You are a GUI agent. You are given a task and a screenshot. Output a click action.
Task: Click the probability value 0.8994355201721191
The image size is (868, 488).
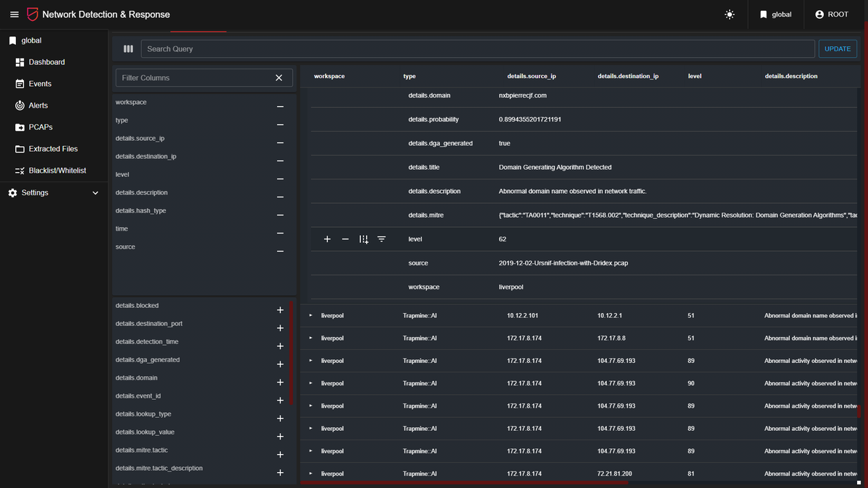530,119
